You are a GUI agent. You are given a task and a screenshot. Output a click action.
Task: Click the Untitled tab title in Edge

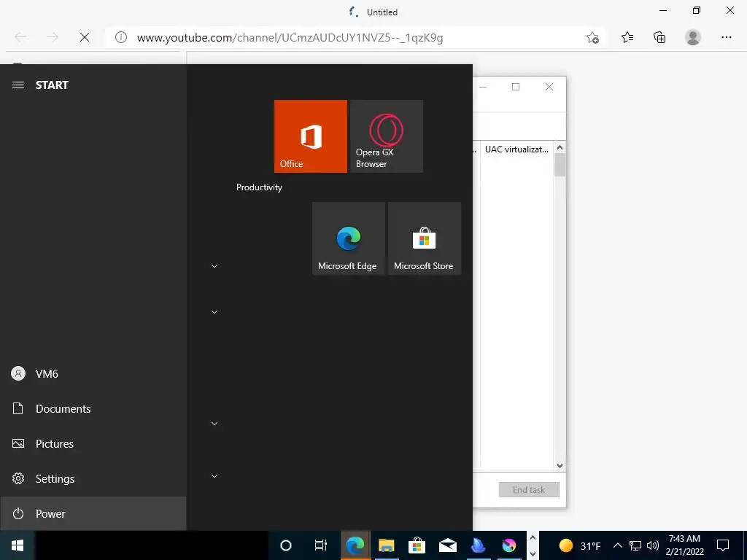[x=382, y=12]
